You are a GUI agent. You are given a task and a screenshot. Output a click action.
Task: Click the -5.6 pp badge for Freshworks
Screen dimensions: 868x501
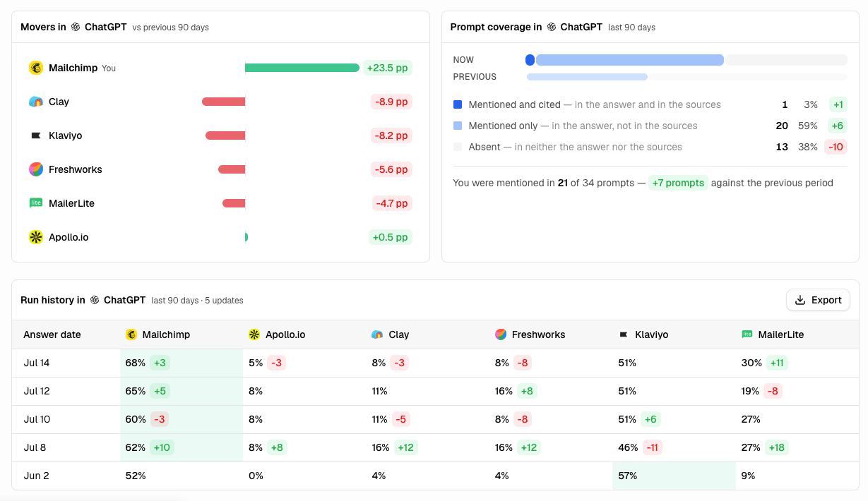coord(391,169)
